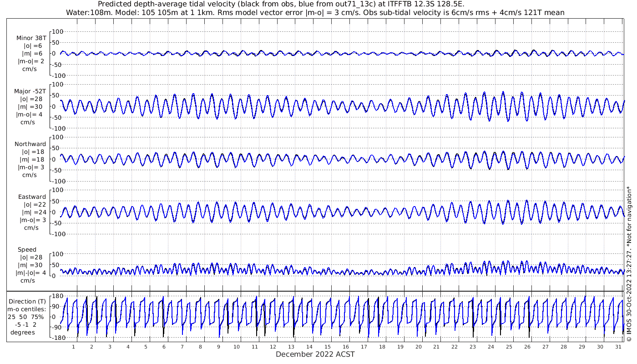The image size is (637, 364).
Task: Click 'degrees' unit label in Direction panel
Action: [x=23, y=332]
